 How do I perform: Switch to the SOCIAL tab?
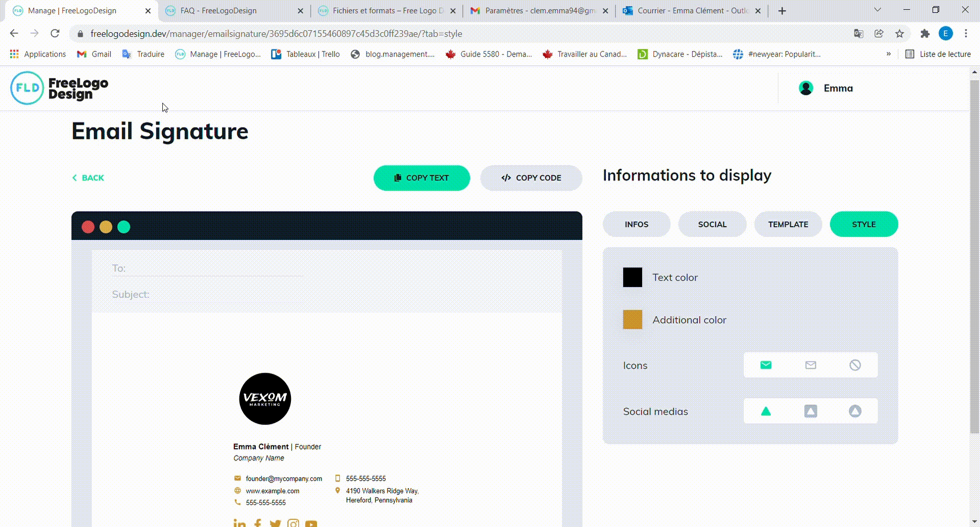pos(712,224)
